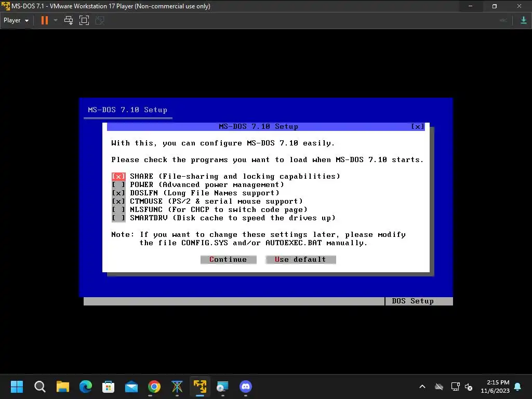Pause the virtual machine
The image size is (532, 399).
[x=45, y=20]
